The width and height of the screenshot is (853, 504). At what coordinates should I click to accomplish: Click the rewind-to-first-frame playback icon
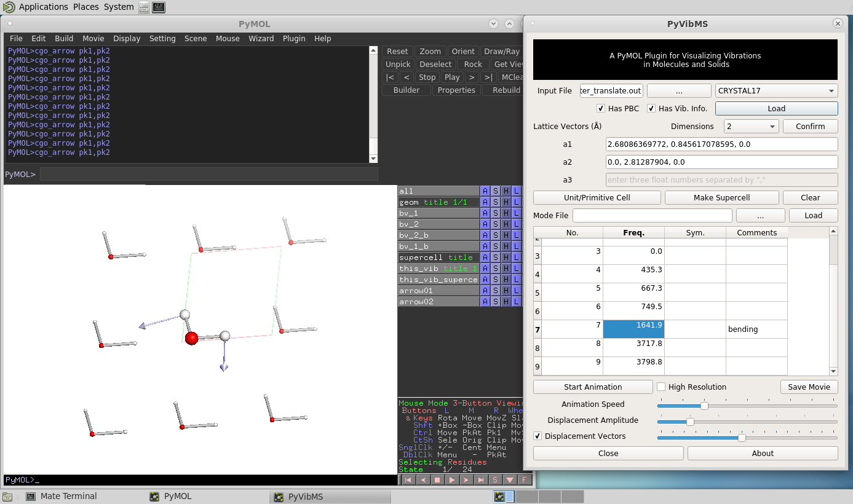pos(408,480)
